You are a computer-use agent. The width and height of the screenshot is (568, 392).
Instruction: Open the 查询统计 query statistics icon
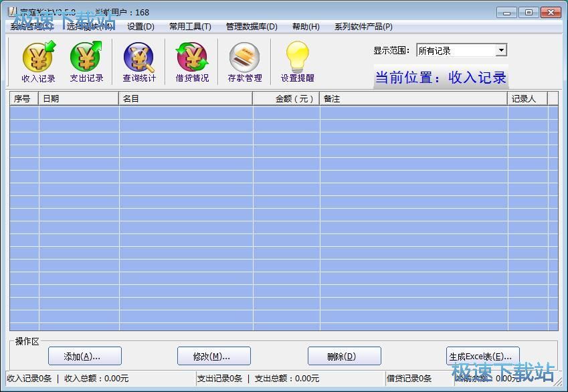point(139,62)
